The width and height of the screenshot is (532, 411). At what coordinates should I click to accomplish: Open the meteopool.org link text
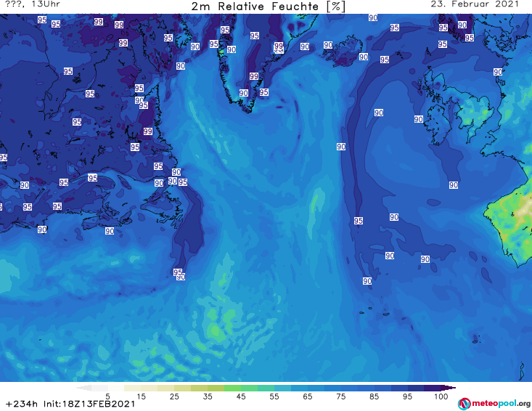click(501, 404)
